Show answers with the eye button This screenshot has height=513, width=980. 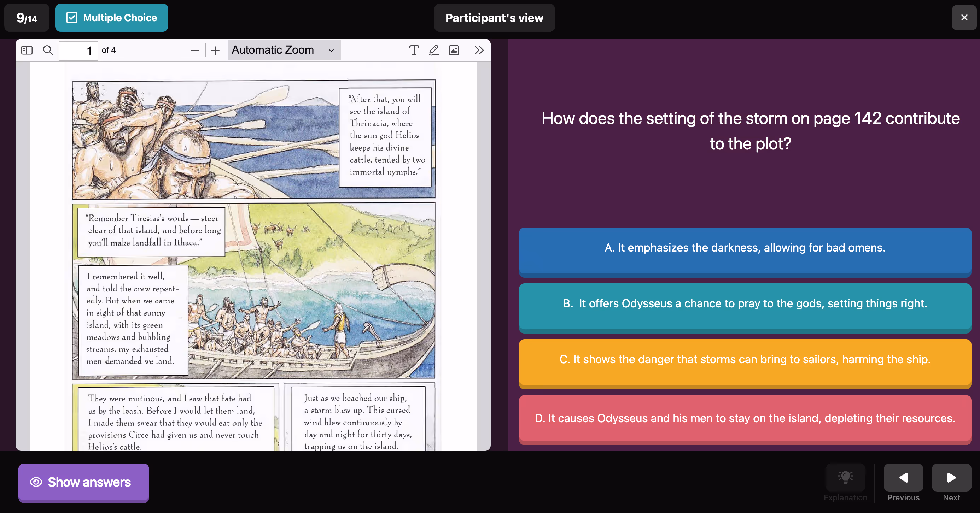click(x=84, y=483)
